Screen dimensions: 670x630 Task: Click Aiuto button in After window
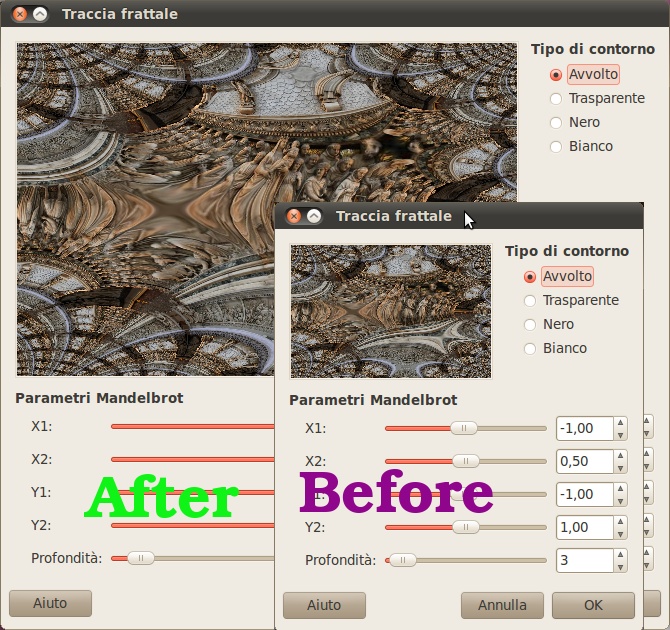50,604
